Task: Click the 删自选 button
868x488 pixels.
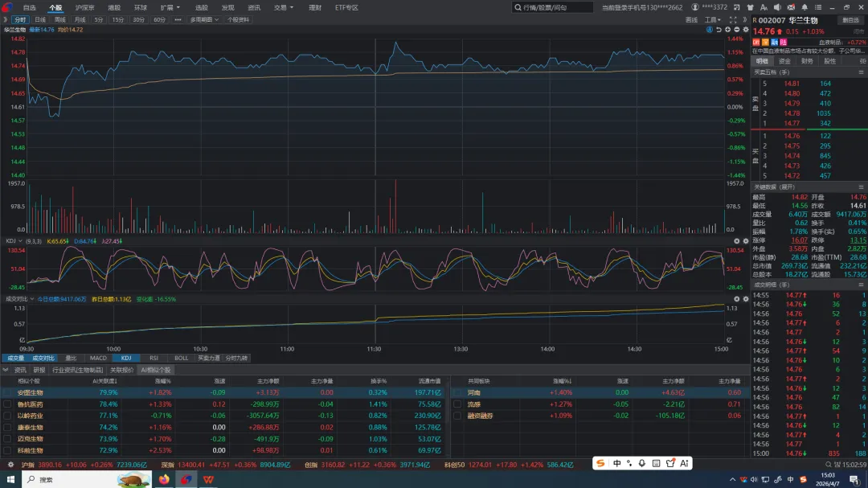Action: tap(850, 20)
